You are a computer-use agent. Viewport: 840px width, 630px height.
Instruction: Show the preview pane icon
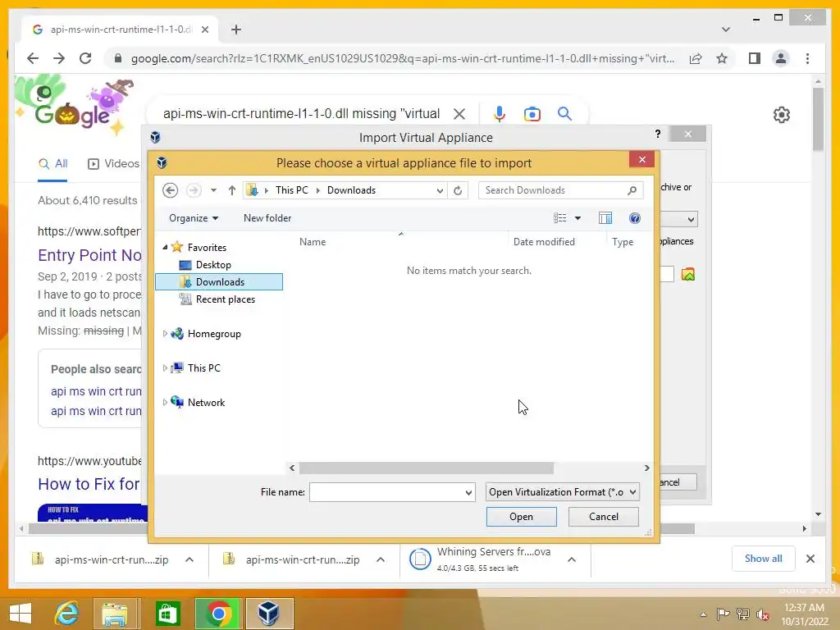(x=605, y=218)
